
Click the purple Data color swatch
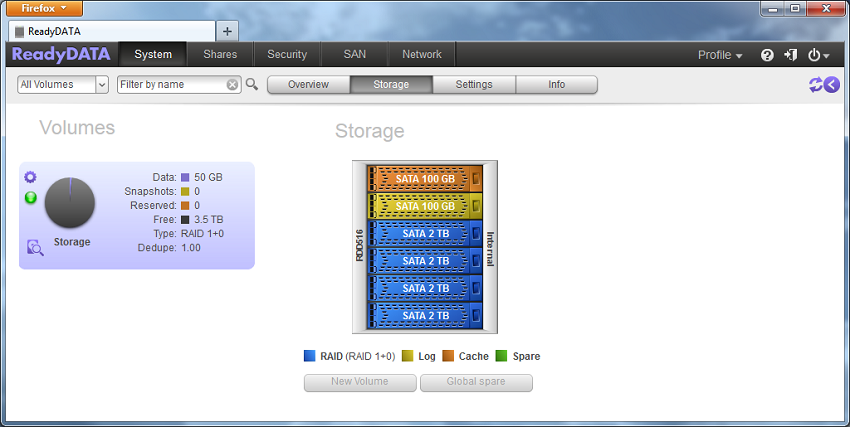click(x=185, y=177)
